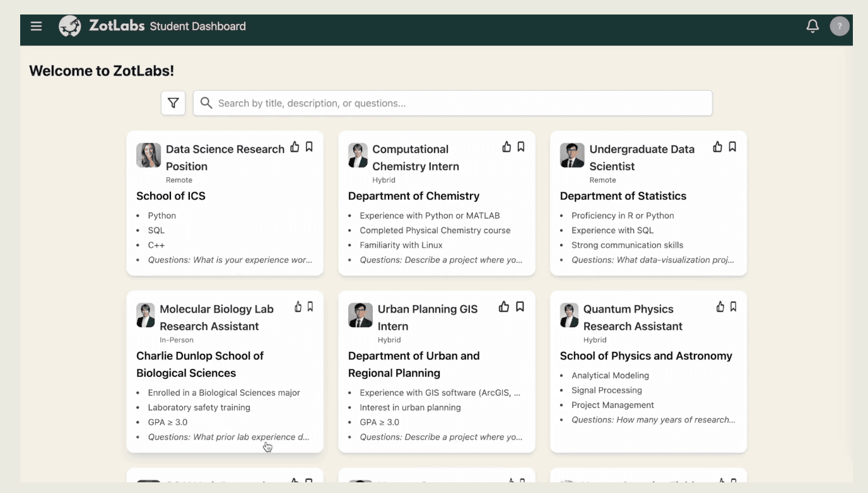
Task: Click the School of ICS heading
Action: pyautogui.click(x=171, y=196)
